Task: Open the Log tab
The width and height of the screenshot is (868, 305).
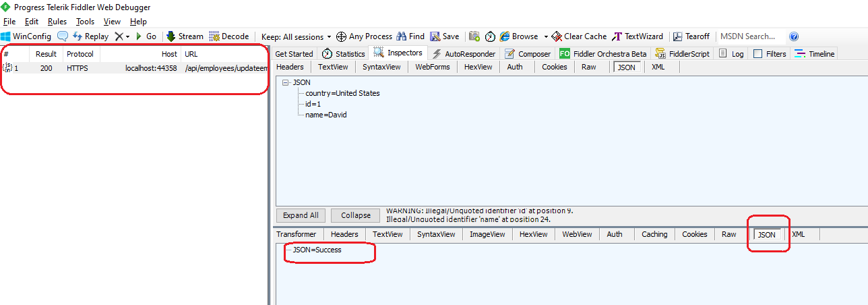Action: (x=731, y=54)
